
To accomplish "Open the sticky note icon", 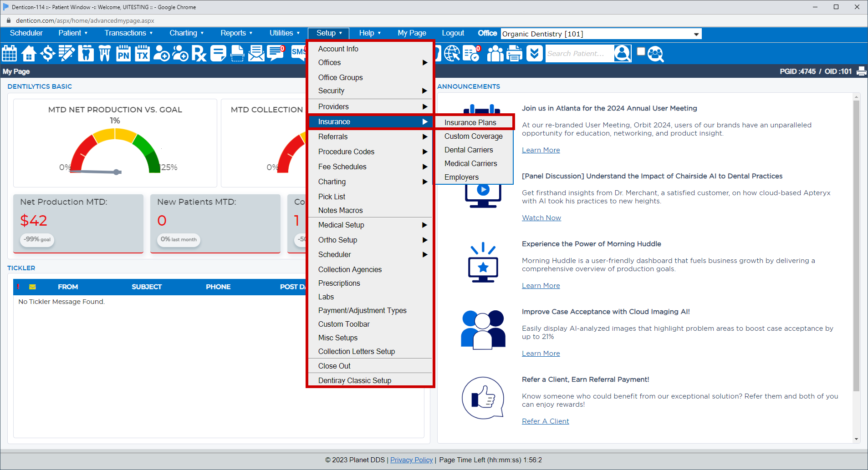I will (x=218, y=53).
